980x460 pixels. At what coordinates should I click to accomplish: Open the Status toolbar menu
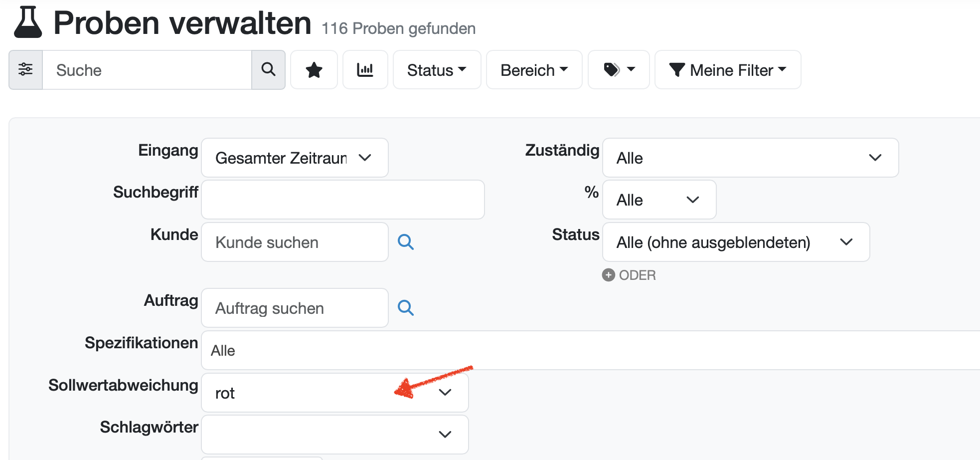tap(437, 70)
